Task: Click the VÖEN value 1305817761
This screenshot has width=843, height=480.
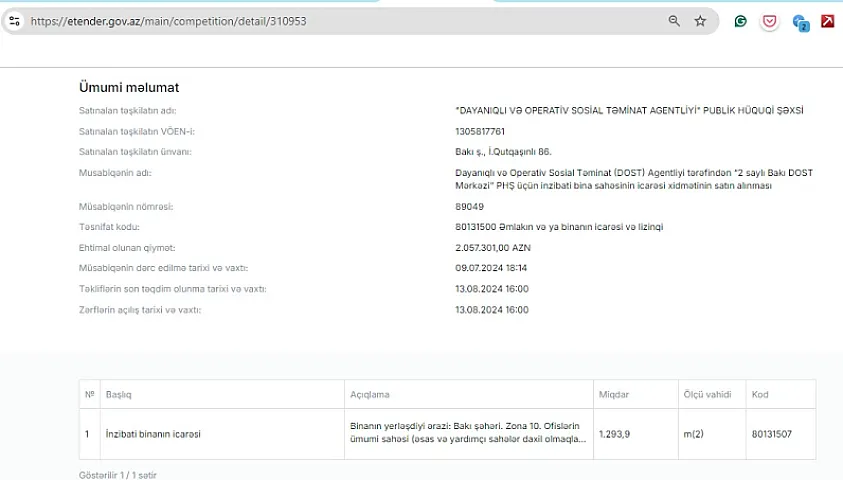Action: click(x=480, y=131)
